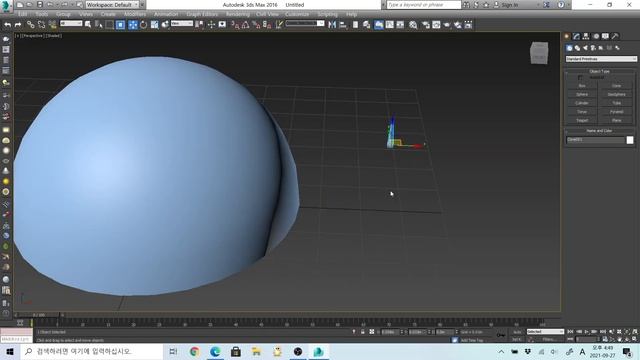
Task: Click the Redo arrow in main toolbar
Action: [18, 25]
